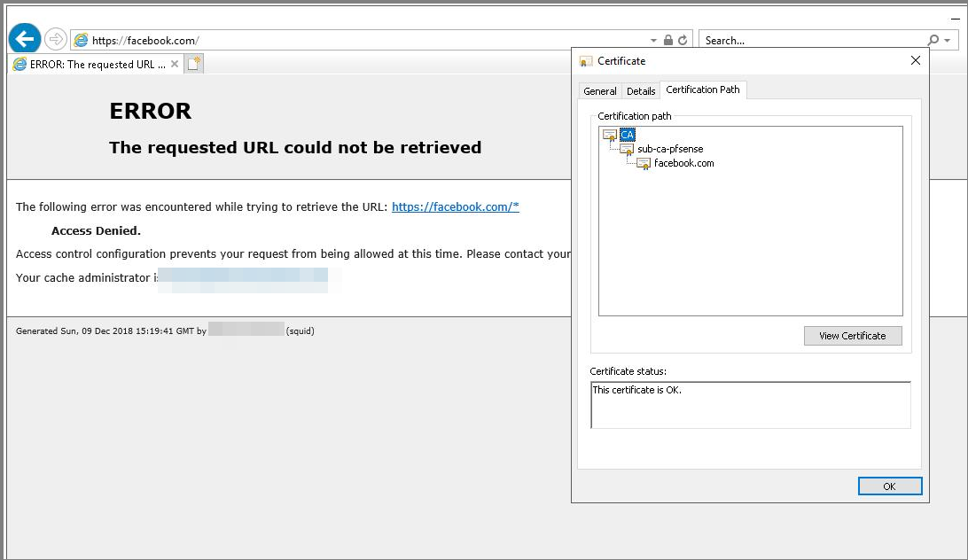Screen dimensions: 968x560
Task: Click the IE icon on the browser tab
Action: (x=20, y=64)
